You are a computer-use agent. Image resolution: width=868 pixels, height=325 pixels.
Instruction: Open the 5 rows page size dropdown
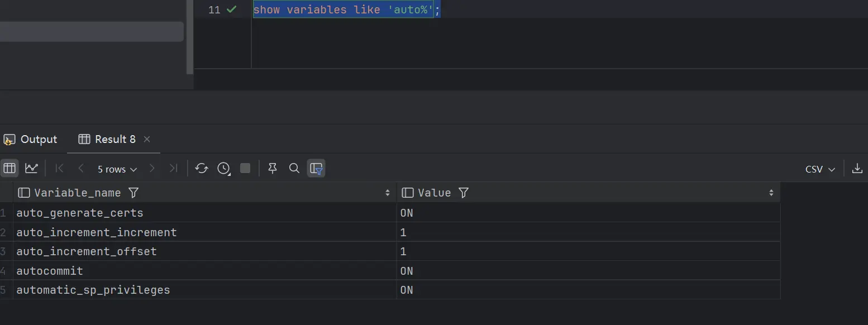click(x=117, y=169)
